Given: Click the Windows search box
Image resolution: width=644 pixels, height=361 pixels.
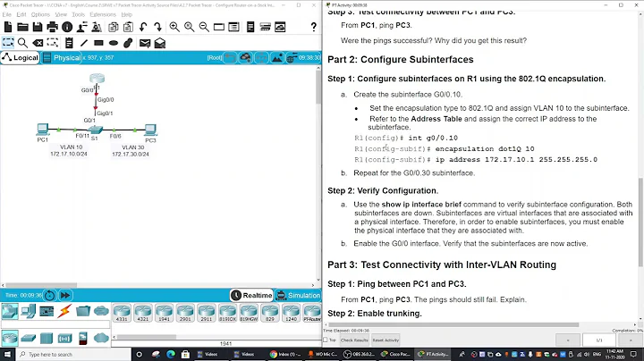Looking at the screenshot, I should pyautogui.click(x=73, y=354).
